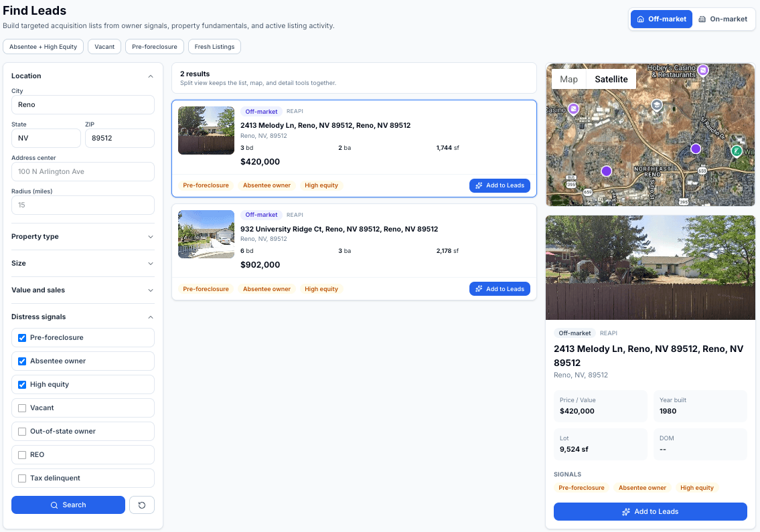Click casino pin at map's left side

point(573,109)
